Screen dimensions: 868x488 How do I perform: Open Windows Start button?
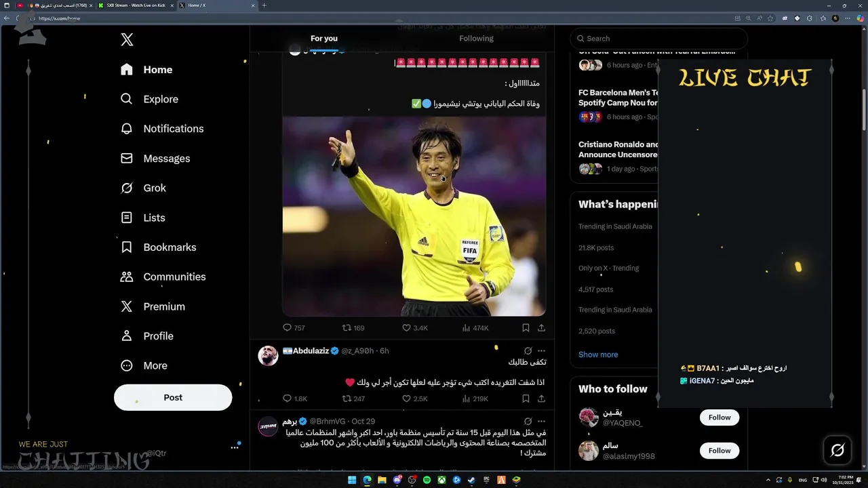tap(352, 480)
